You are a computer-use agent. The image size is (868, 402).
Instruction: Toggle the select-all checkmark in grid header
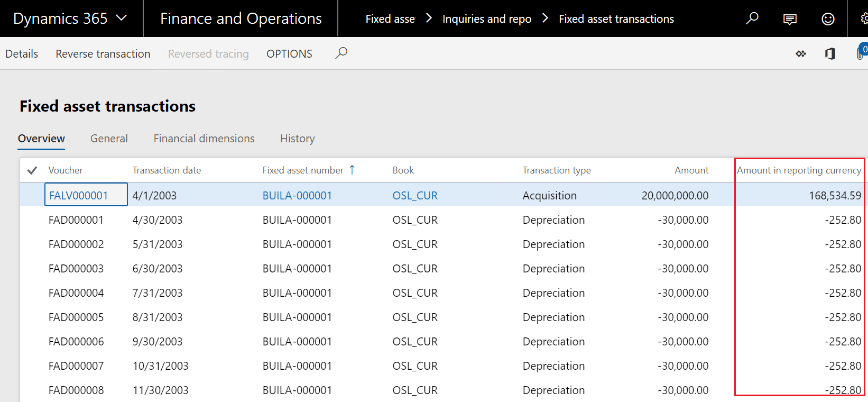(x=32, y=170)
